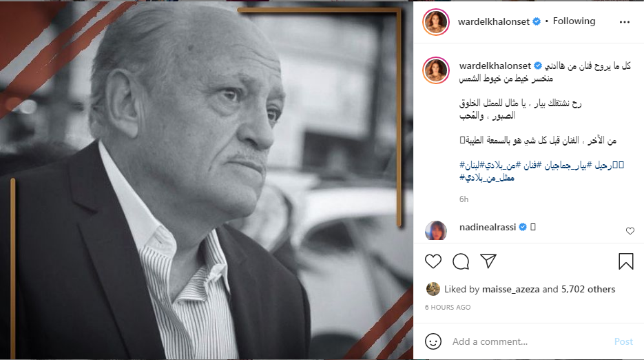Open wardelkhalonset profile picture in the header
This screenshot has height=360, width=644.
436,22
